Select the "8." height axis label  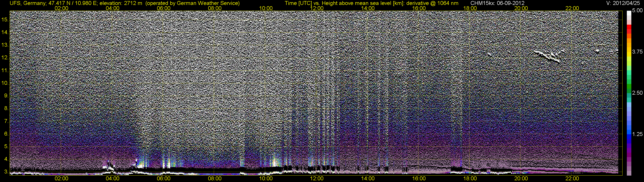[x=6, y=109]
